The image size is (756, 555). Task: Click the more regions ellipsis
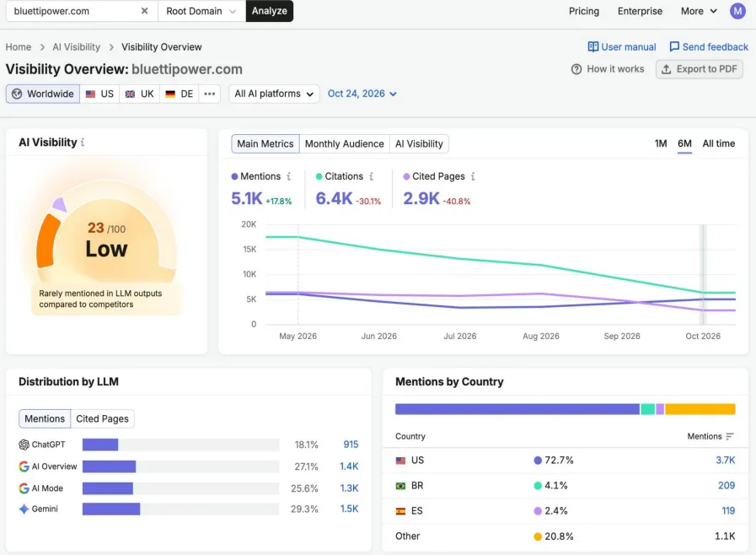209,94
